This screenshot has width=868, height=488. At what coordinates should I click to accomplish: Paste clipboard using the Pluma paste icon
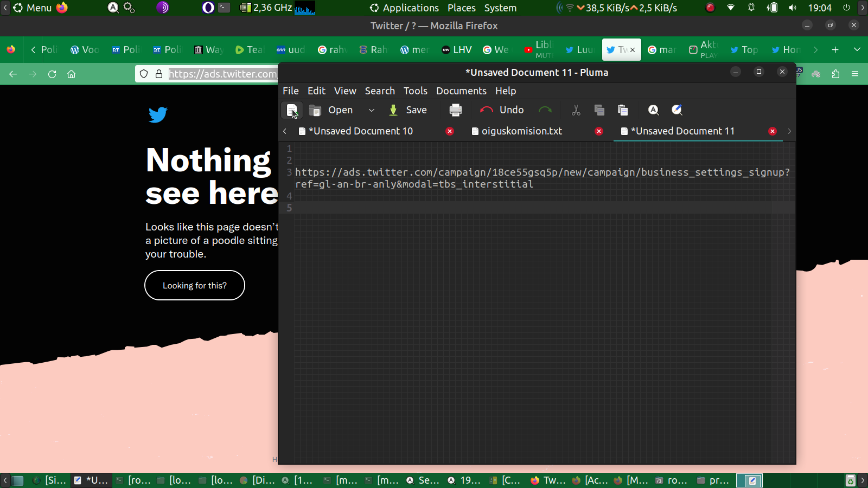623,110
